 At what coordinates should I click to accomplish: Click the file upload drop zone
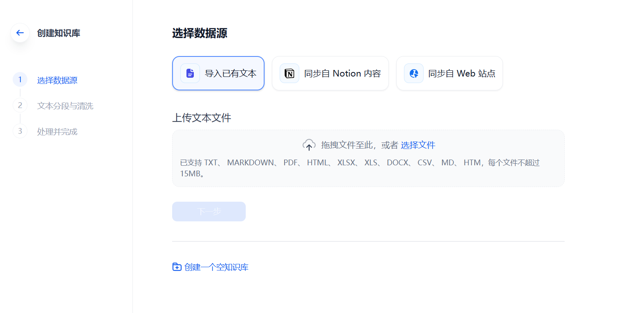click(368, 158)
